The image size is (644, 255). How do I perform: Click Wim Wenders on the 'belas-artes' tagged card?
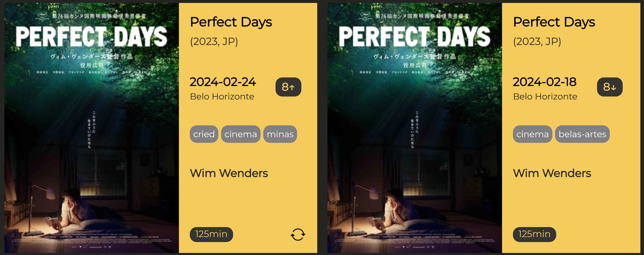coord(552,173)
